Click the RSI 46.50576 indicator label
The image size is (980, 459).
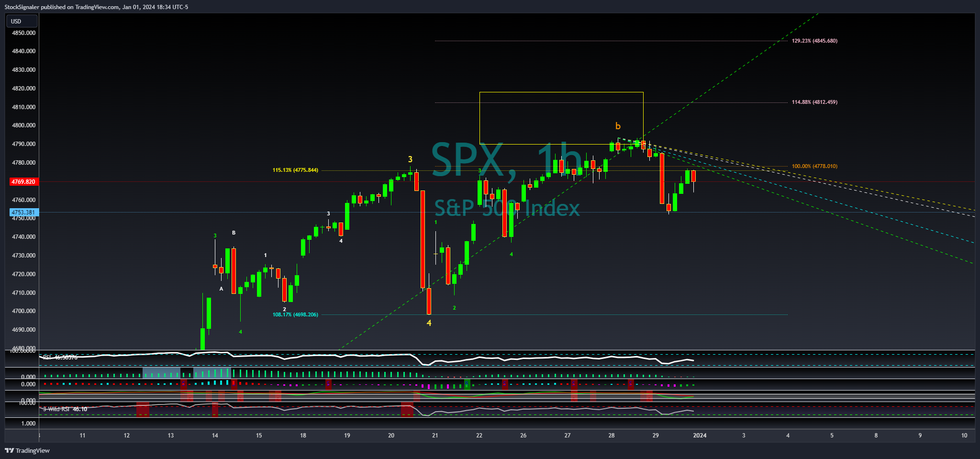pyautogui.click(x=60, y=358)
